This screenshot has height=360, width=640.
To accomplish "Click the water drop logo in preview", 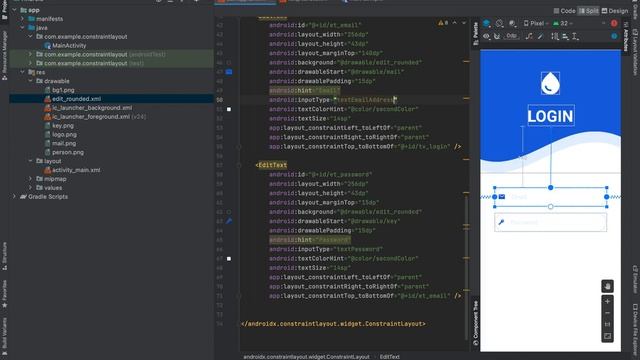I will pos(550,83).
